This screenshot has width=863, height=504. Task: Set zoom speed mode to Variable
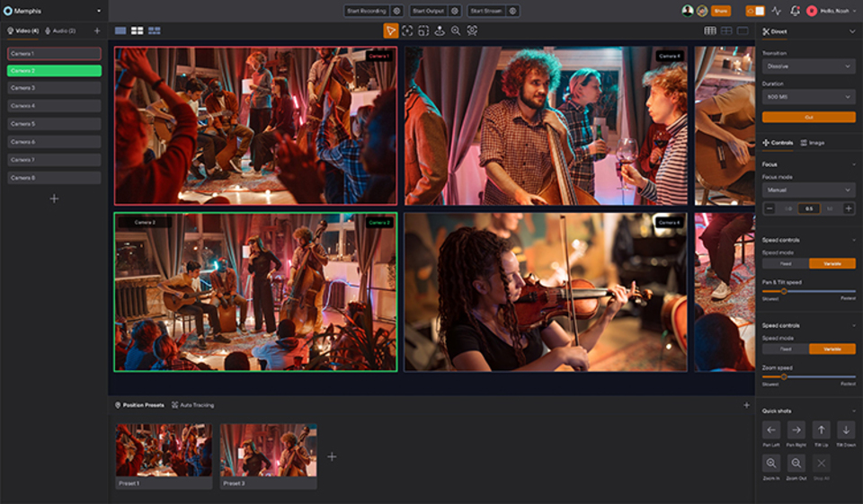click(x=832, y=349)
